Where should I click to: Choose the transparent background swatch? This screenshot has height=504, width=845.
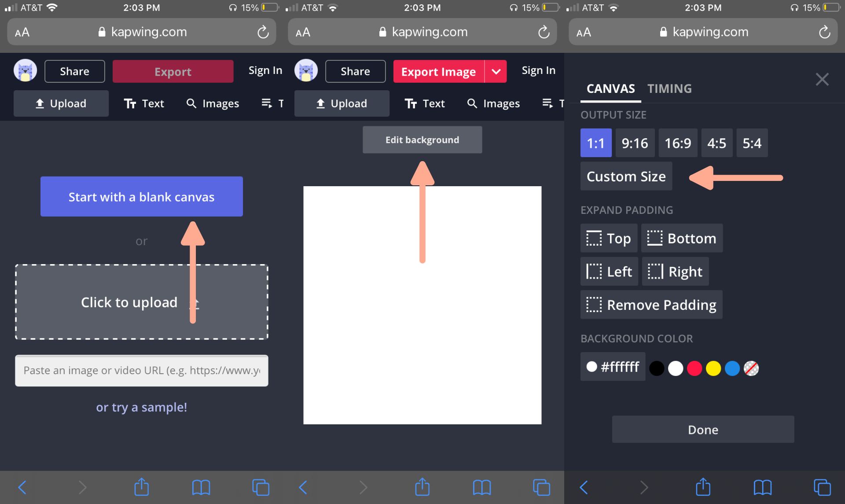pos(751,368)
